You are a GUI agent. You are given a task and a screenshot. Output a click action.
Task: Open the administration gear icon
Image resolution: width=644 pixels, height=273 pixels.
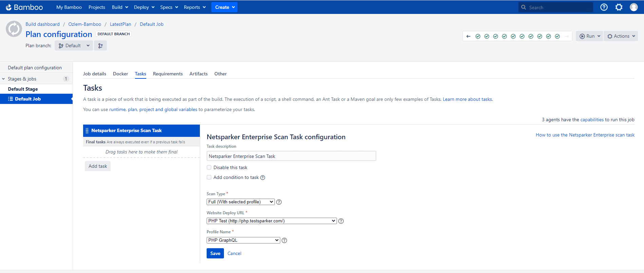coord(619,7)
